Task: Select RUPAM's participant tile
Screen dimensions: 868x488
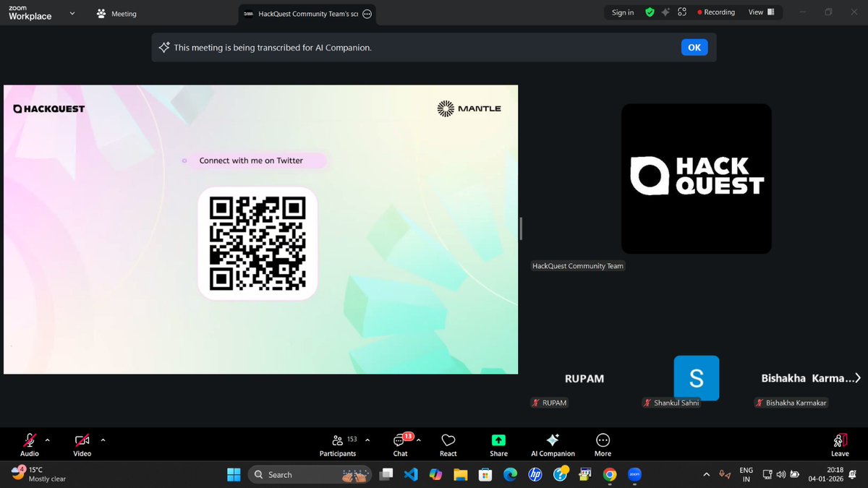Action: pyautogui.click(x=584, y=378)
